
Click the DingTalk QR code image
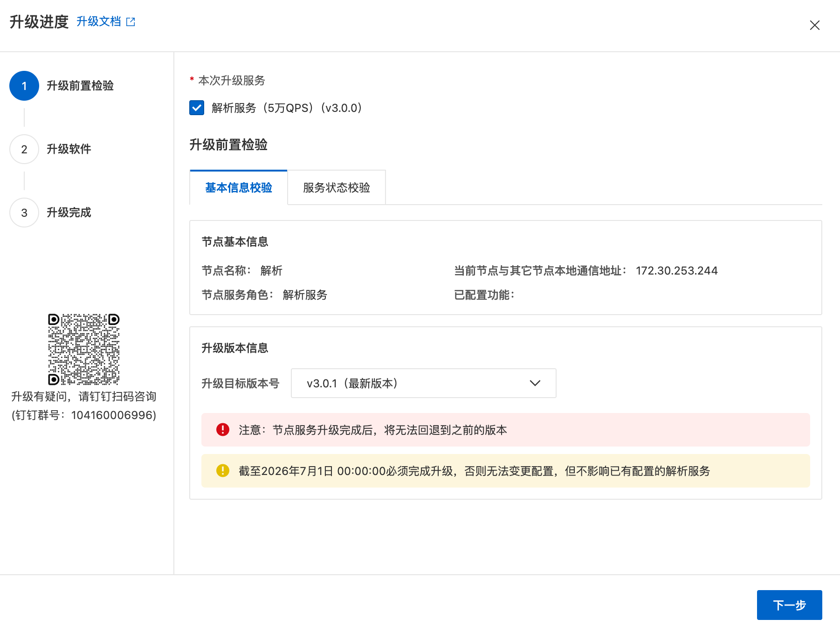click(84, 349)
